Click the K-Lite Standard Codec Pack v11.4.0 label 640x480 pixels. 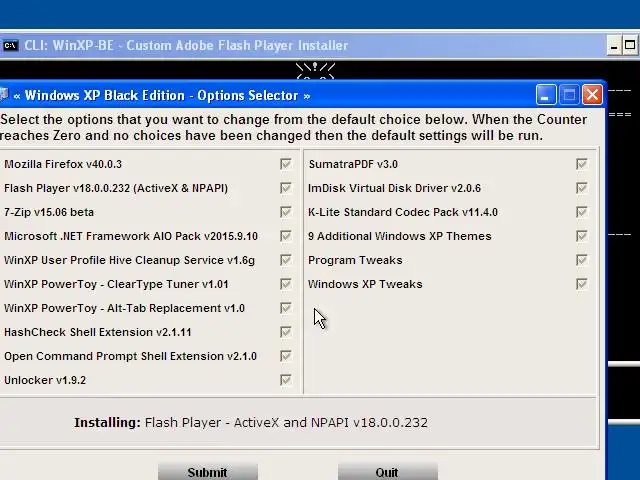[x=403, y=212]
